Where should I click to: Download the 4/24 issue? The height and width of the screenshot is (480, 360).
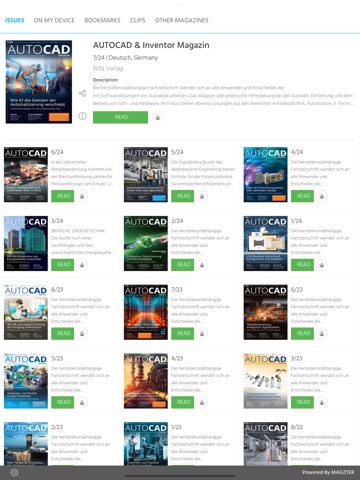322,196
